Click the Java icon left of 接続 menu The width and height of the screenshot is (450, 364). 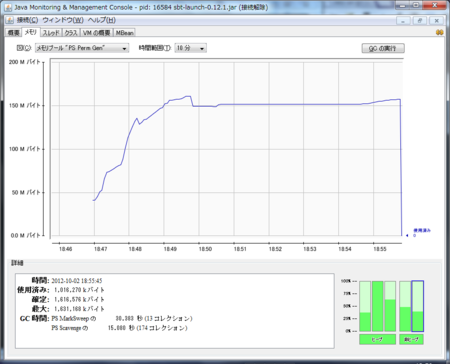pos(10,20)
